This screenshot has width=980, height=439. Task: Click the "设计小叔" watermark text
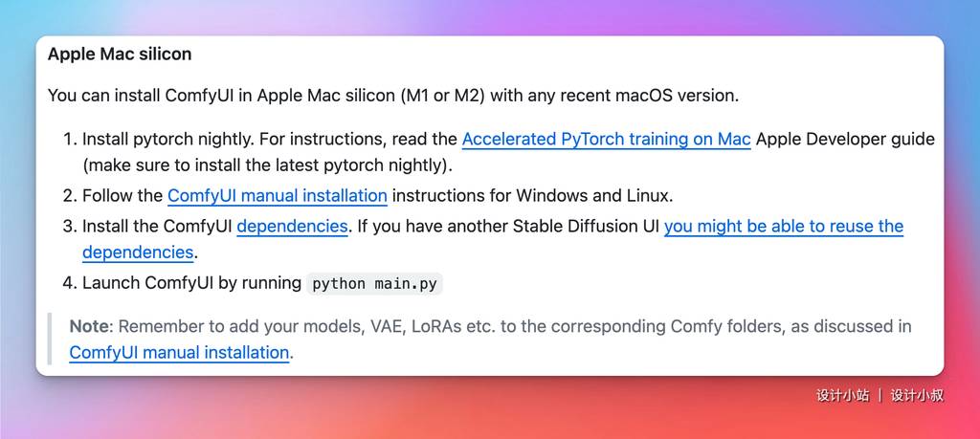[x=917, y=395]
